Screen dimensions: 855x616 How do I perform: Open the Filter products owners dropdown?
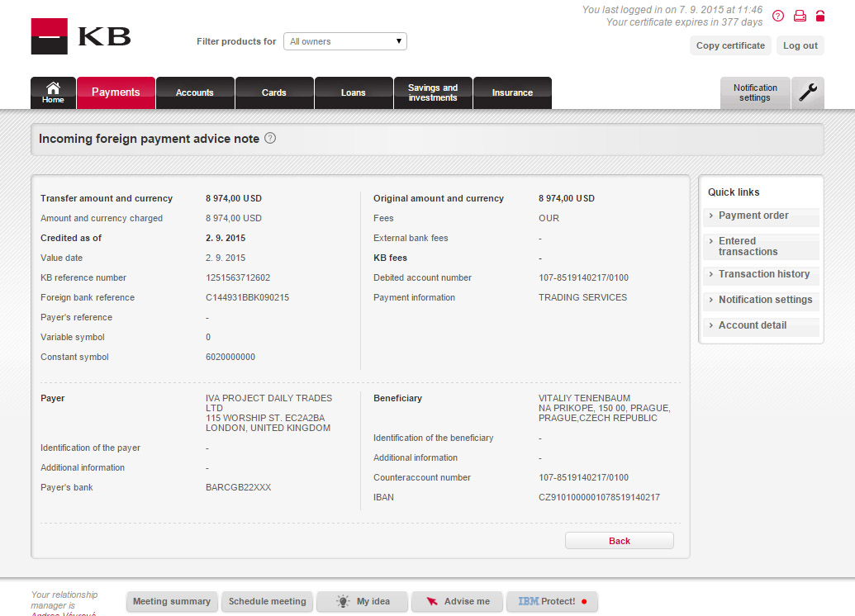[345, 41]
